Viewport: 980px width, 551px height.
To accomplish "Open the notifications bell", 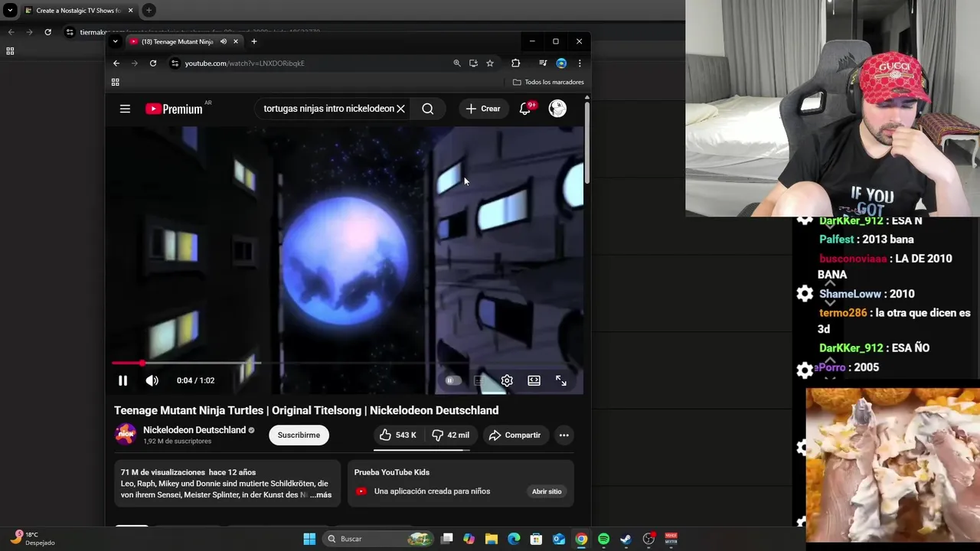I will click(525, 109).
